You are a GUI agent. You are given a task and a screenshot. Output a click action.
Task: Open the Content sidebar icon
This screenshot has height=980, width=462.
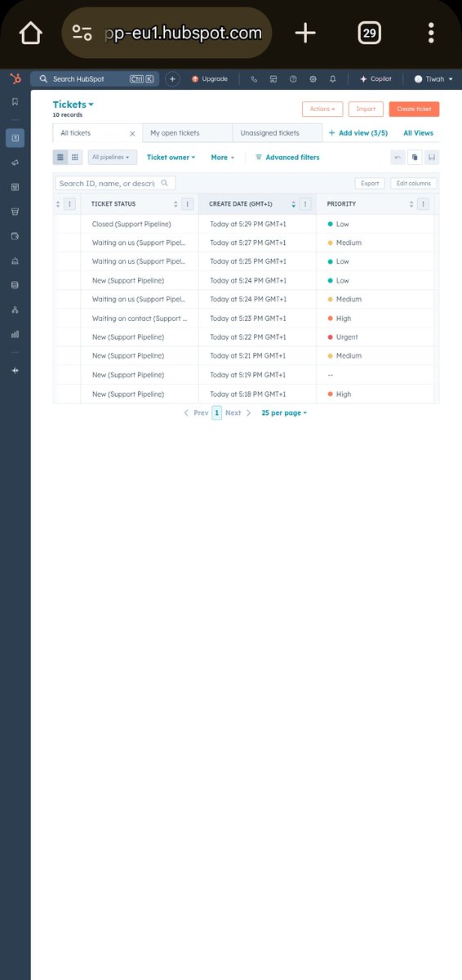15,187
